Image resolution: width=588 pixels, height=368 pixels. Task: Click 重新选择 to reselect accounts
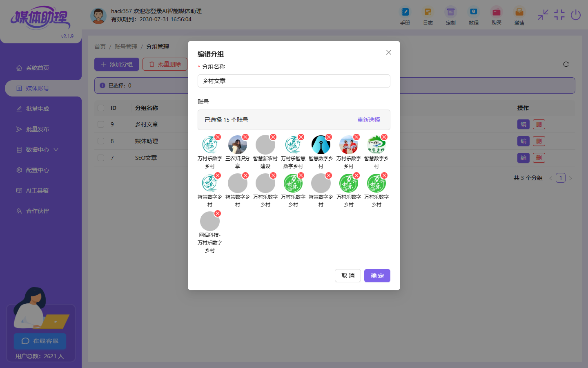click(368, 120)
